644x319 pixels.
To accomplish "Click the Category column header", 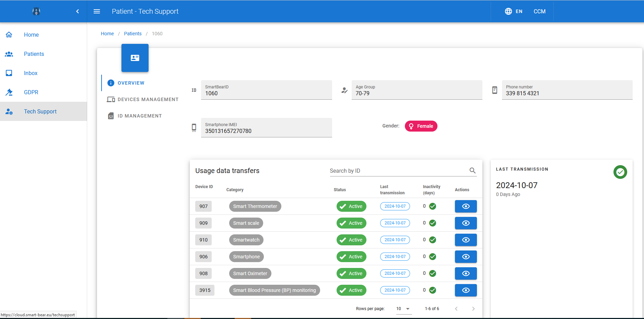I will (235, 190).
